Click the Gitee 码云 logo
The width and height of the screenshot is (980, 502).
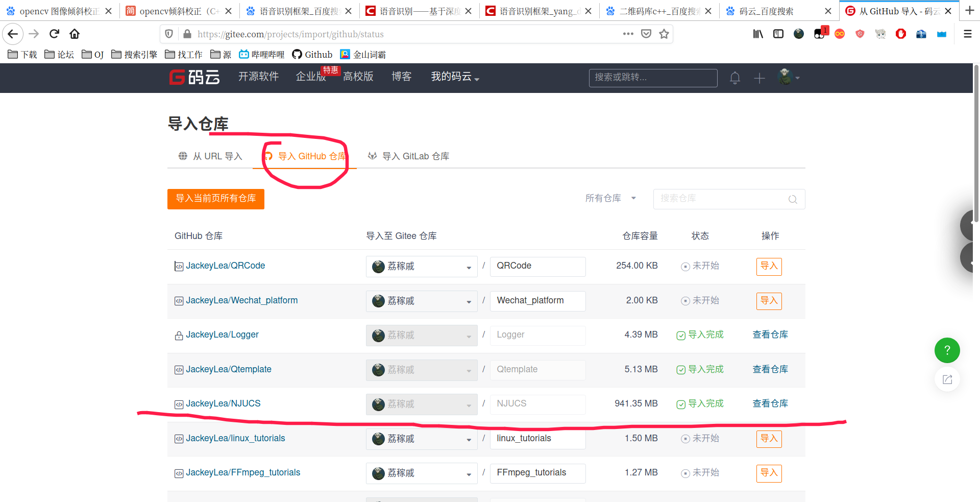[194, 77]
